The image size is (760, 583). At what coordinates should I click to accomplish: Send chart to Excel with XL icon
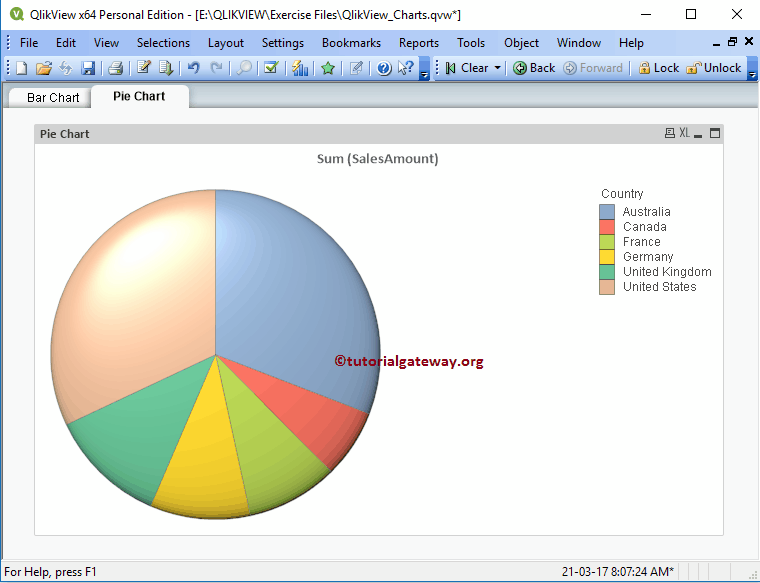coord(684,133)
